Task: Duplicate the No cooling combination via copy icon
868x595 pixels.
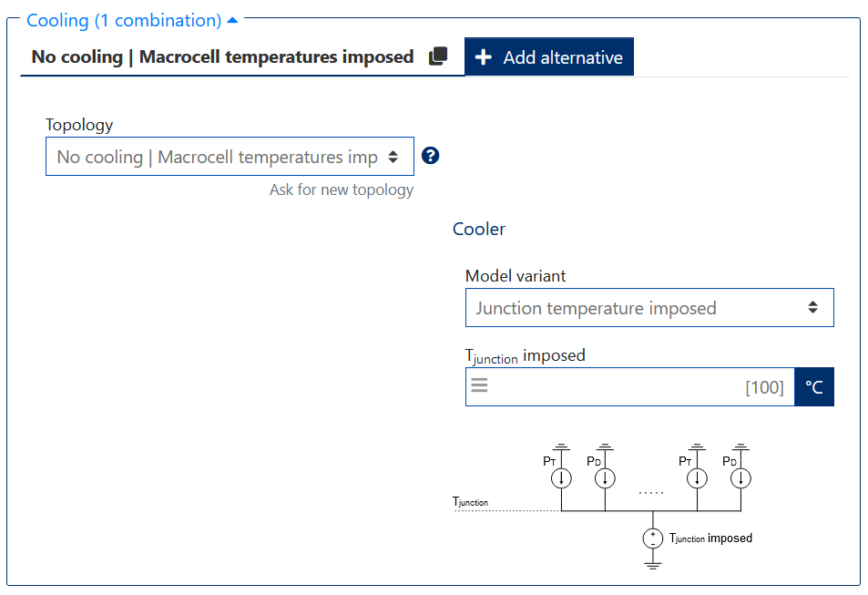Action: [x=438, y=56]
